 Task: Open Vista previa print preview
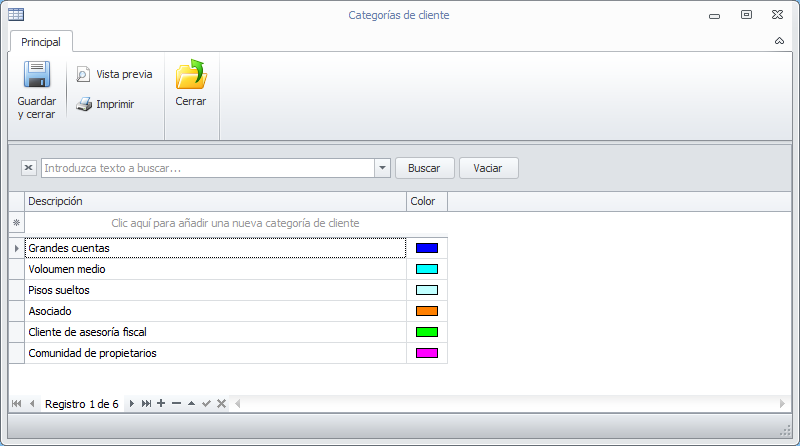(x=114, y=75)
